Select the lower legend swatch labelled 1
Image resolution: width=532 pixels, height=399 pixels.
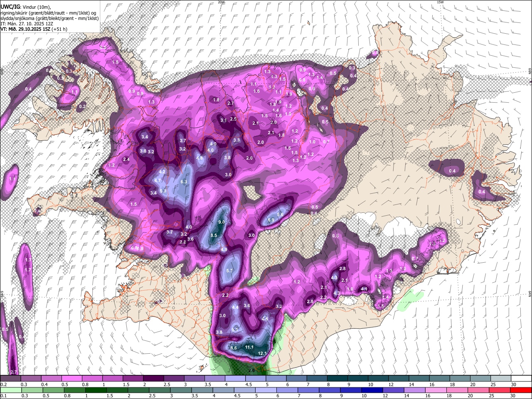[x=96, y=390]
